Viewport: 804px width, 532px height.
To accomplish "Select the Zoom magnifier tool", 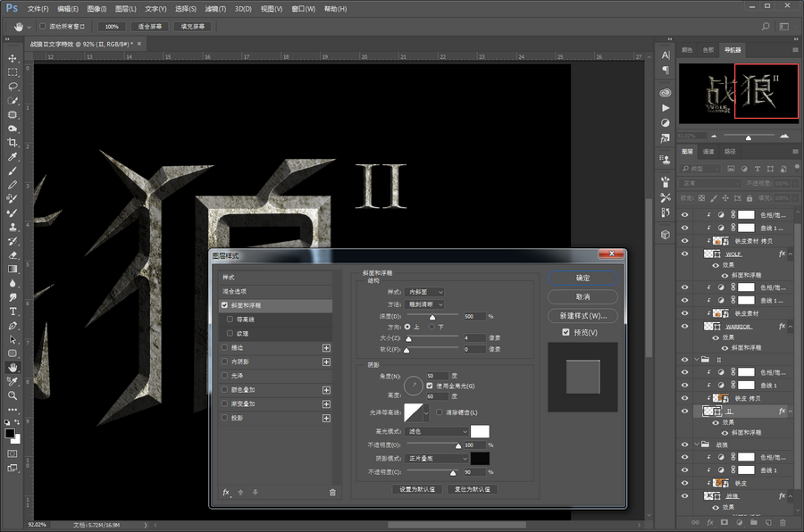I will pyautogui.click(x=13, y=395).
